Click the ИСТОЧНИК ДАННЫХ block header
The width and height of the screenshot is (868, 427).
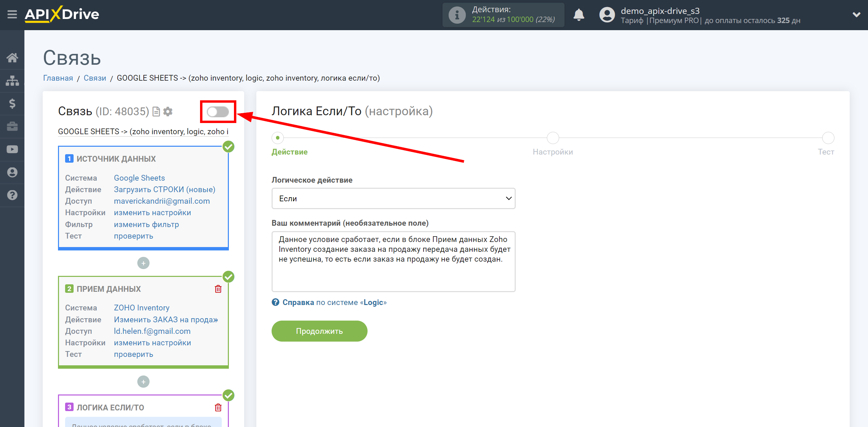[x=116, y=159]
